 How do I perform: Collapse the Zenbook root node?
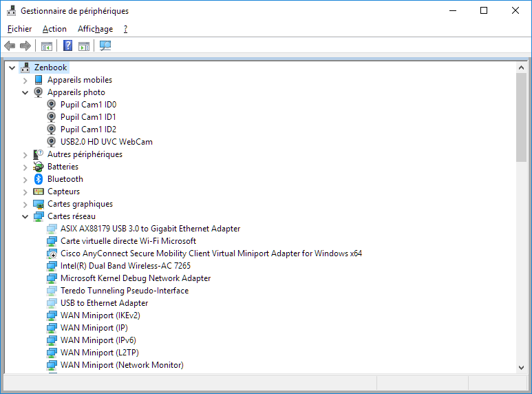[x=12, y=68]
